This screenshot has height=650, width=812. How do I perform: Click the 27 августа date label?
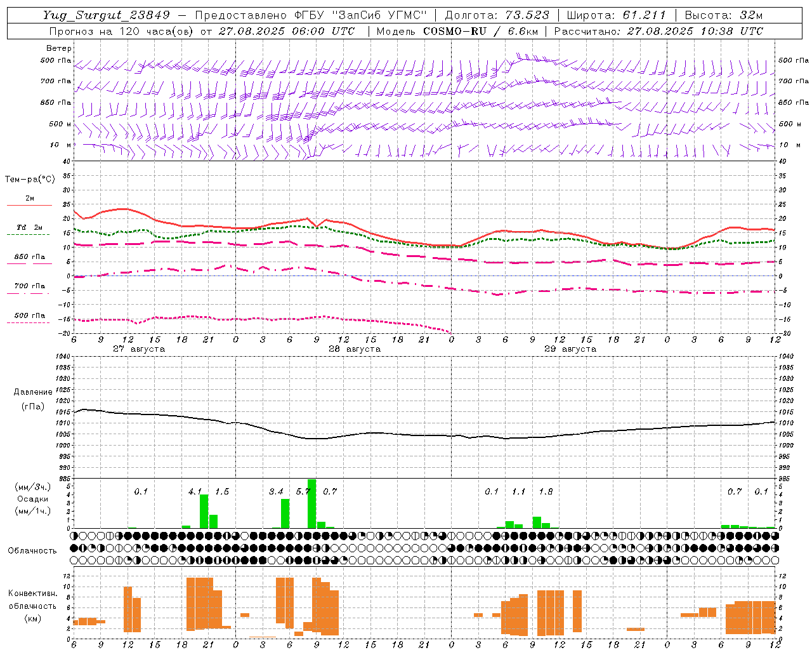coord(139,349)
